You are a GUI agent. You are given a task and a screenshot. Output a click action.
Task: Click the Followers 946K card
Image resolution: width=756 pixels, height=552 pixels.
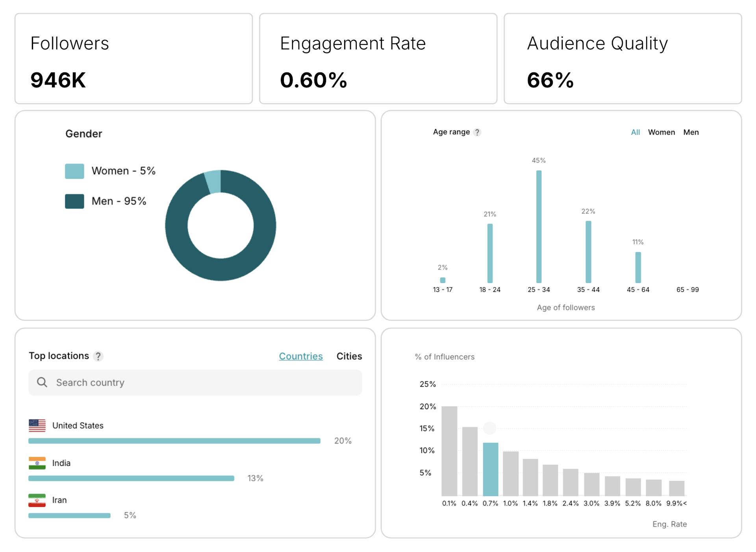pyautogui.click(x=133, y=59)
